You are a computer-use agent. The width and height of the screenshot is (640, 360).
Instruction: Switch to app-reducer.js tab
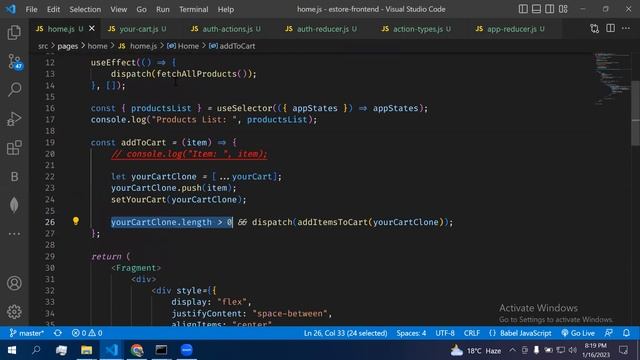tap(511, 29)
